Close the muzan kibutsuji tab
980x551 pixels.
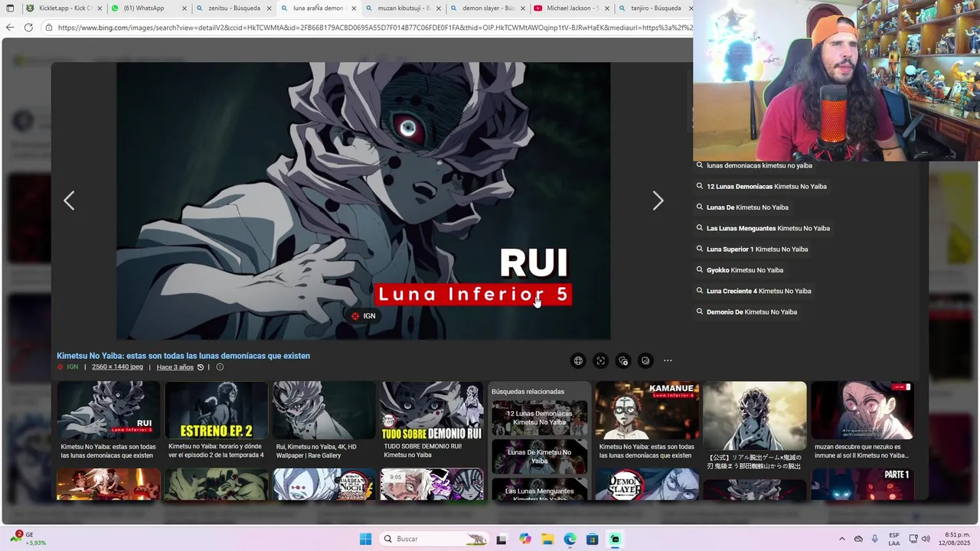click(x=438, y=8)
